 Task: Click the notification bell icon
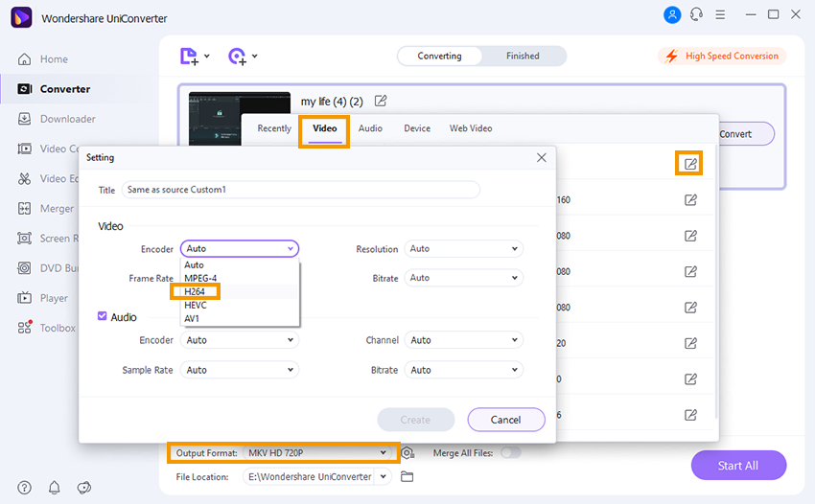point(54,488)
